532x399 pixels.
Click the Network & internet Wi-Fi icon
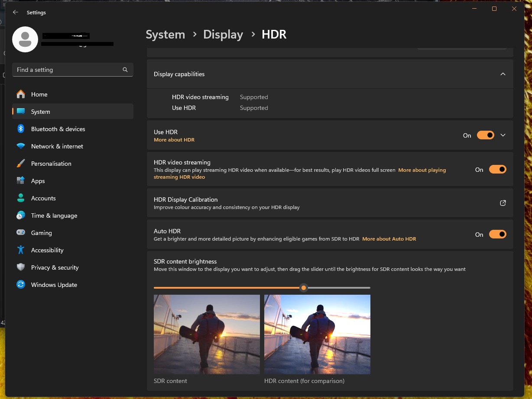tap(21, 146)
